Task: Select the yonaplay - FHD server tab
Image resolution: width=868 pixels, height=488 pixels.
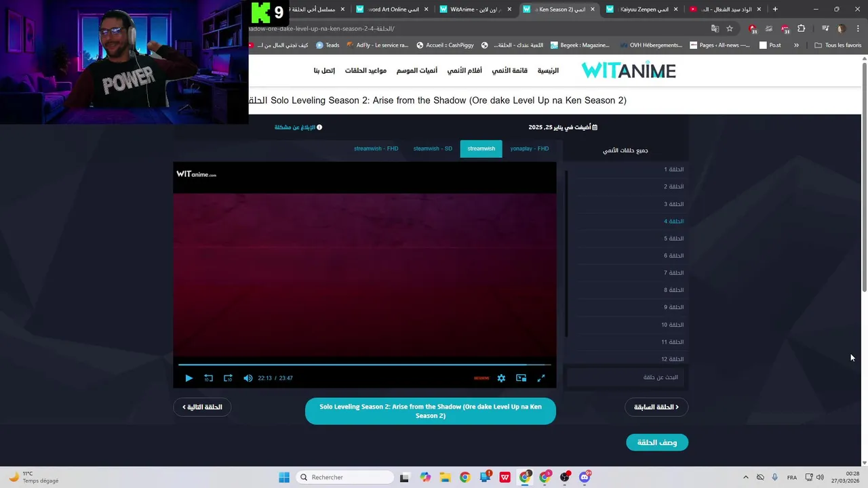Action: click(x=530, y=148)
